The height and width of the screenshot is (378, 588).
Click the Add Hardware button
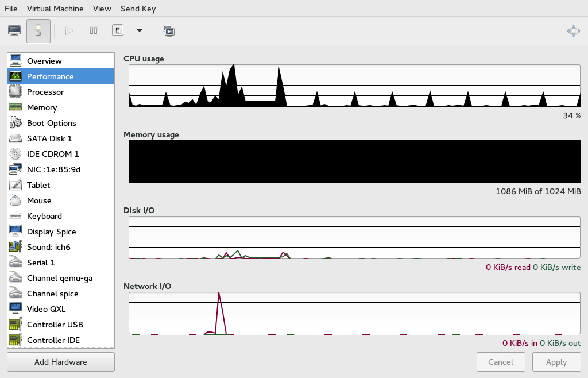coord(61,362)
